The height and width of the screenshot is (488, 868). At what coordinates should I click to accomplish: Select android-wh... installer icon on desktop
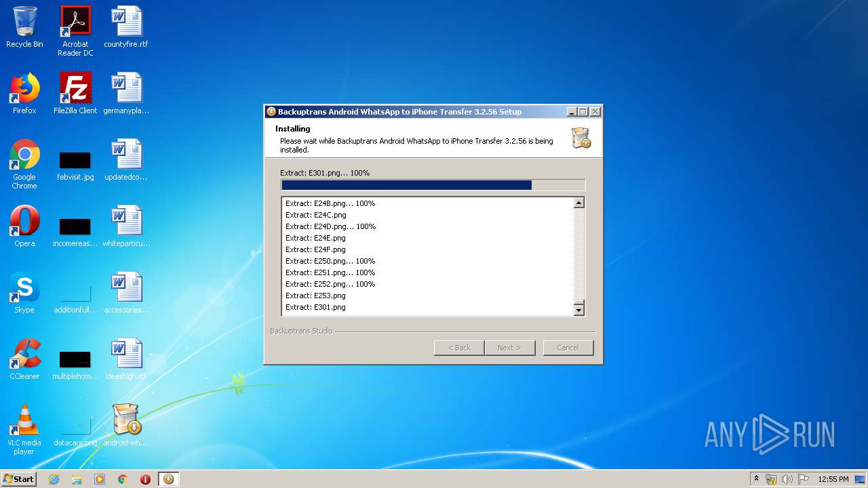click(x=126, y=426)
